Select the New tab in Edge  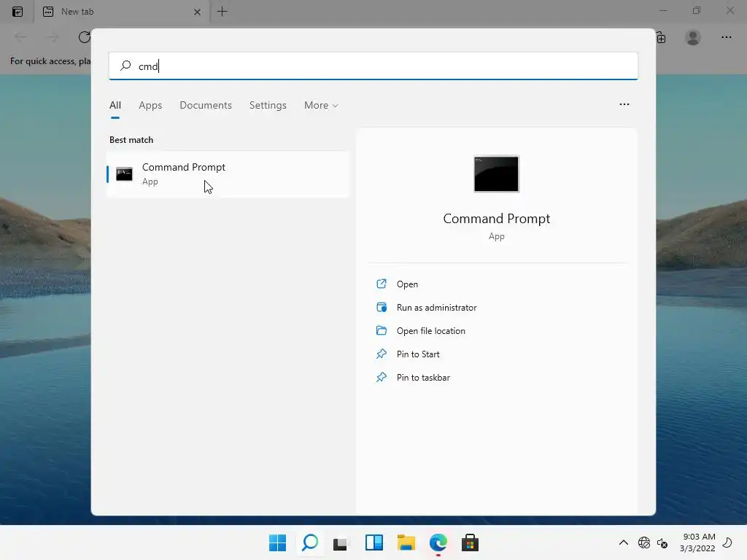click(x=121, y=12)
